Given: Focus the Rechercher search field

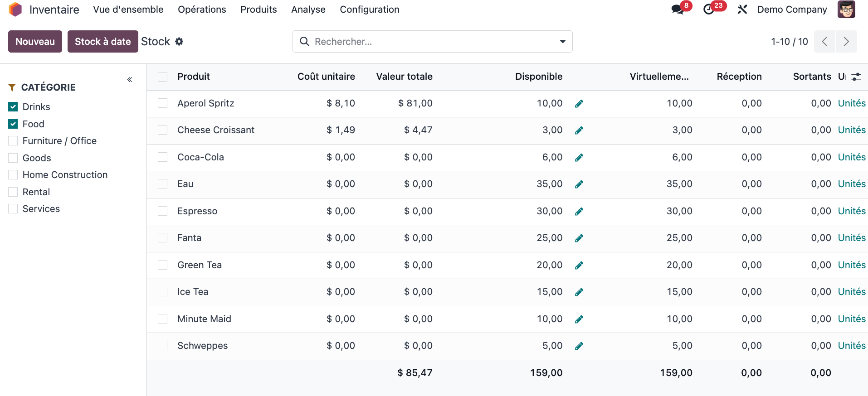Looking at the screenshot, I should [426, 42].
